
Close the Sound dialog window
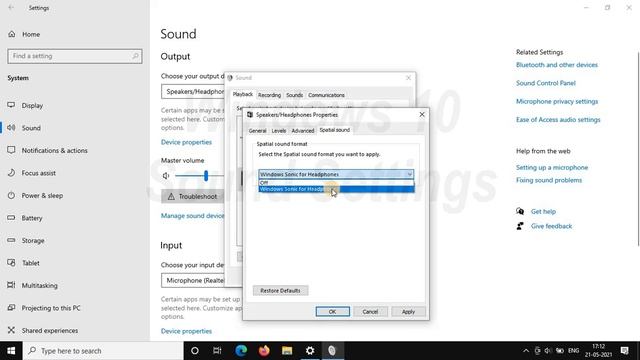(x=408, y=78)
